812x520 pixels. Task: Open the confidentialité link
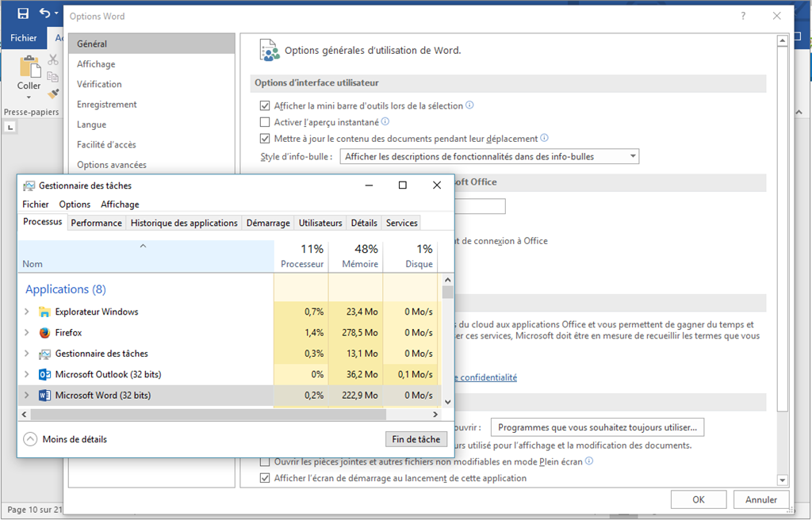pyautogui.click(x=486, y=377)
